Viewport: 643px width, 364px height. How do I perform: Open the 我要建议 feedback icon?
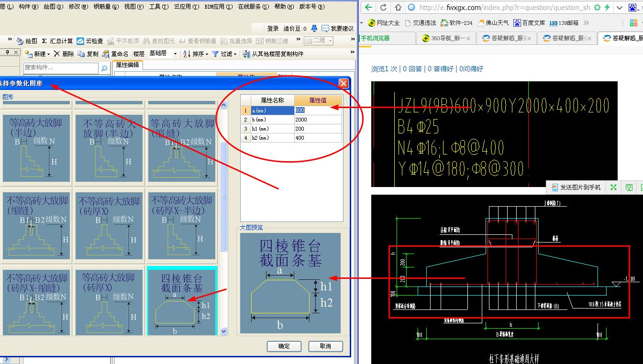[325, 29]
